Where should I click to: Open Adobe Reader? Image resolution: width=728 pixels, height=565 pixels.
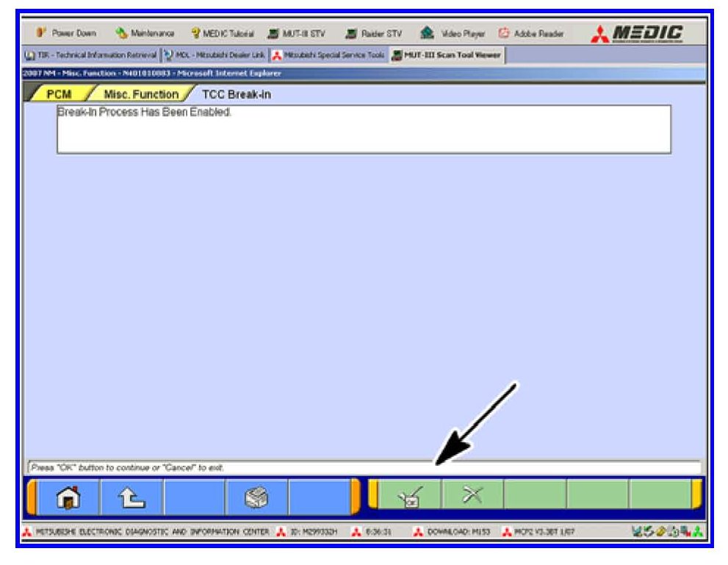tap(531, 34)
